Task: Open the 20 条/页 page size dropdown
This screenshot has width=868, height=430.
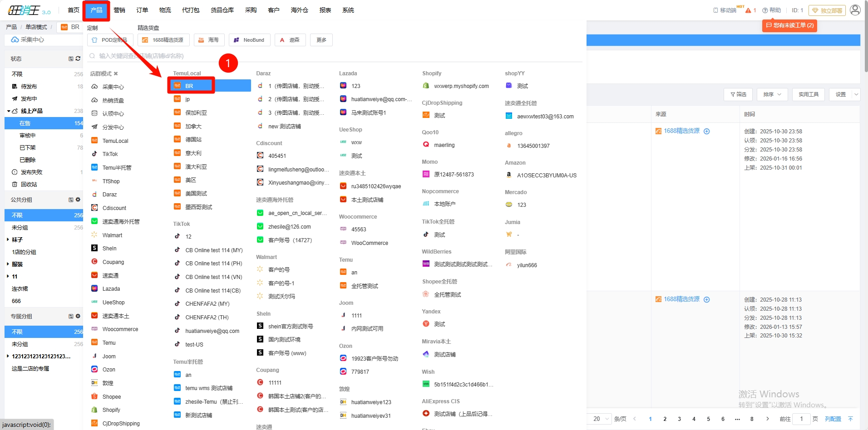Action: tap(601, 419)
